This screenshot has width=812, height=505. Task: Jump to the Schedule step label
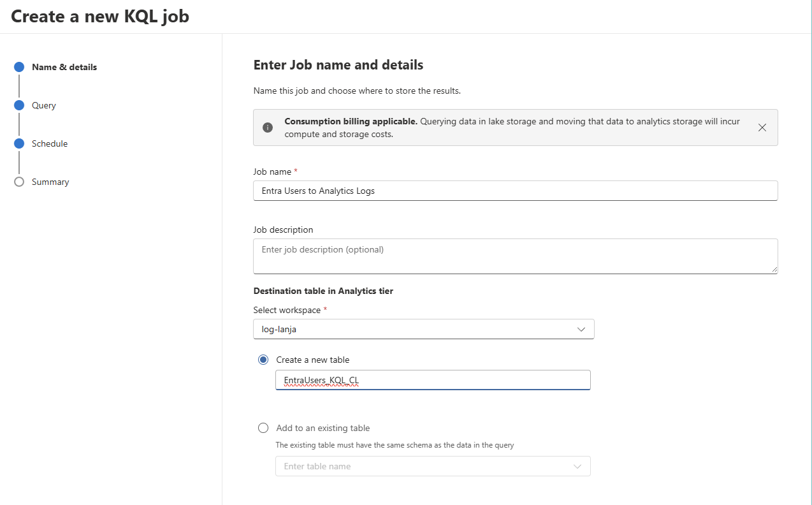coord(50,143)
